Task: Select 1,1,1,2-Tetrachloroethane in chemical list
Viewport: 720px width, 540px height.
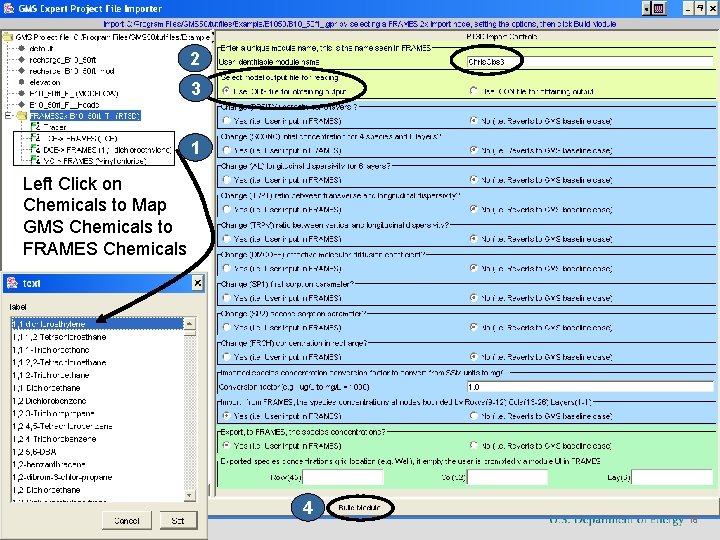Action: coord(97,337)
